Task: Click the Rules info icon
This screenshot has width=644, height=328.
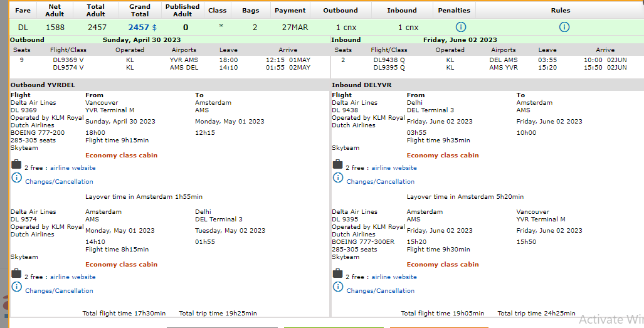Action: click(x=564, y=27)
